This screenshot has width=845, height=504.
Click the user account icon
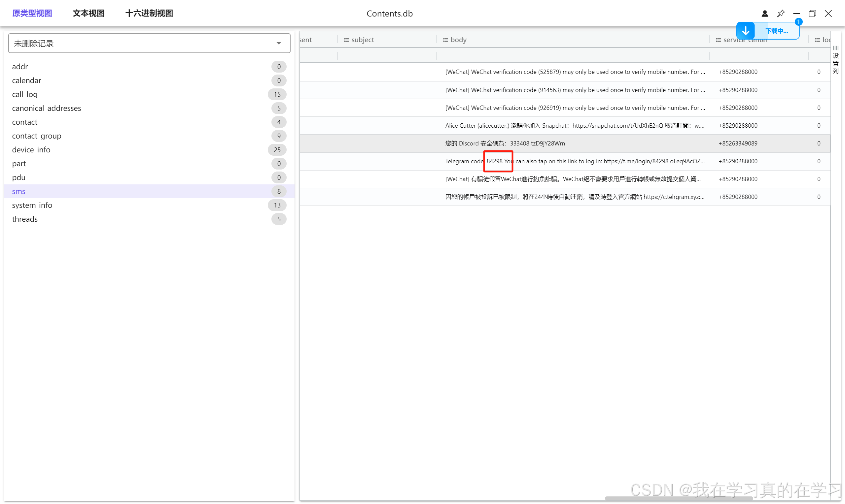pyautogui.click(x=764, y=14)
